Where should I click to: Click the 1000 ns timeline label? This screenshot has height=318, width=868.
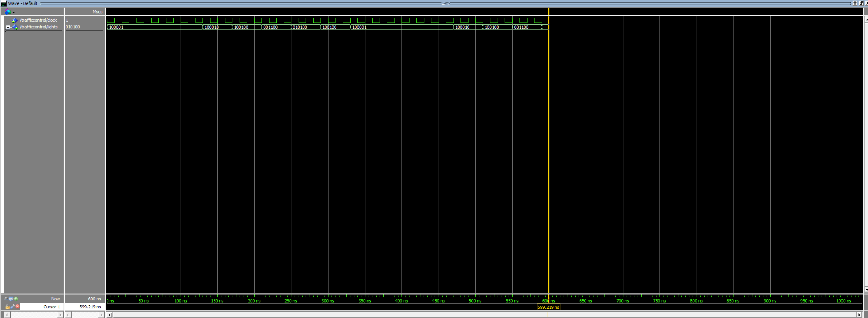(844, 301)
